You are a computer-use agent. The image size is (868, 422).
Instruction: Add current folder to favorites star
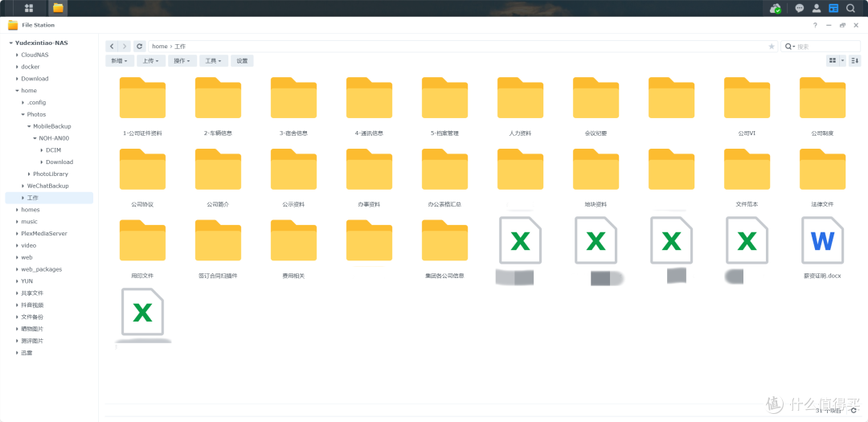pos(772,47)
